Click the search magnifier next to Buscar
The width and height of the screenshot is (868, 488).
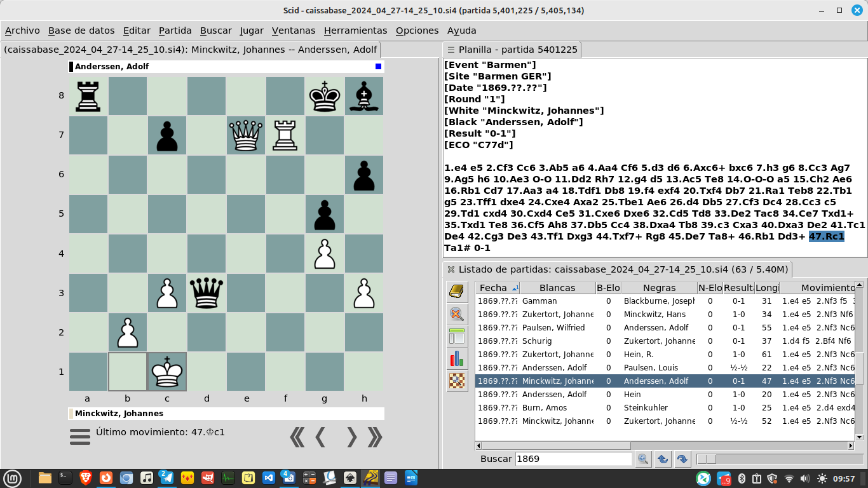(642, 459)
